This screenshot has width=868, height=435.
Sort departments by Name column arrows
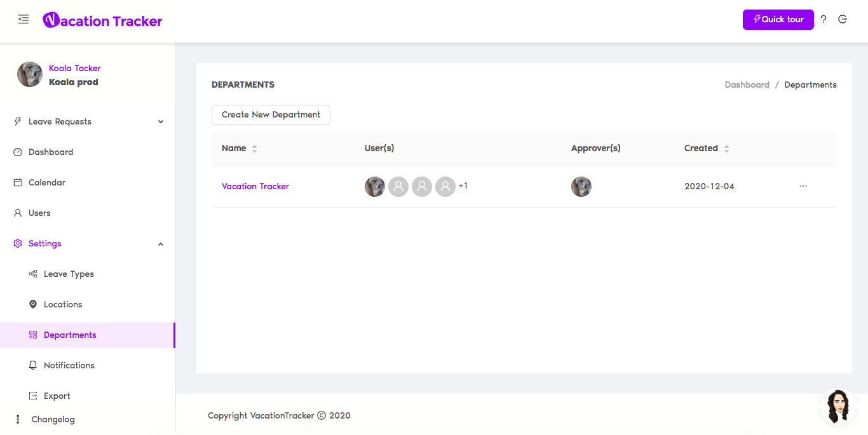255,149
